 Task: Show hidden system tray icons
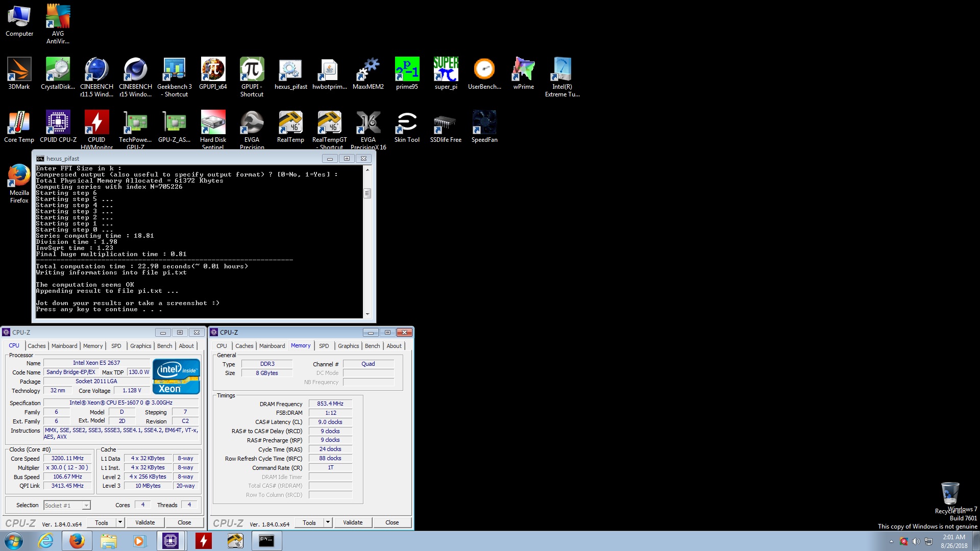coord(891,541)
